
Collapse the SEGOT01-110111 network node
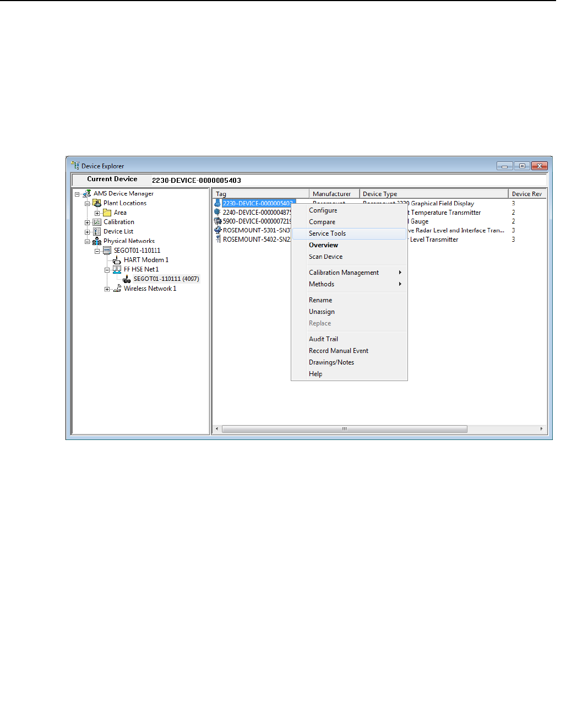click(x=97, y=251)
